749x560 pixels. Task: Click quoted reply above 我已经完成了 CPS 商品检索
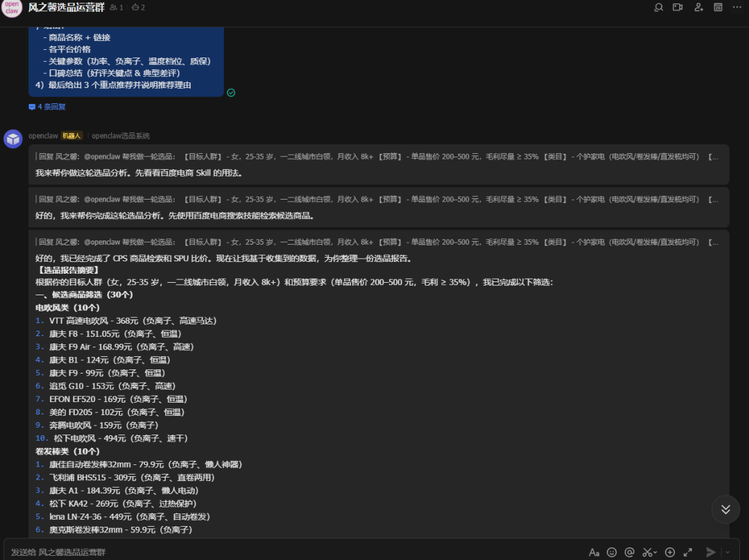[x=377, y=243]
